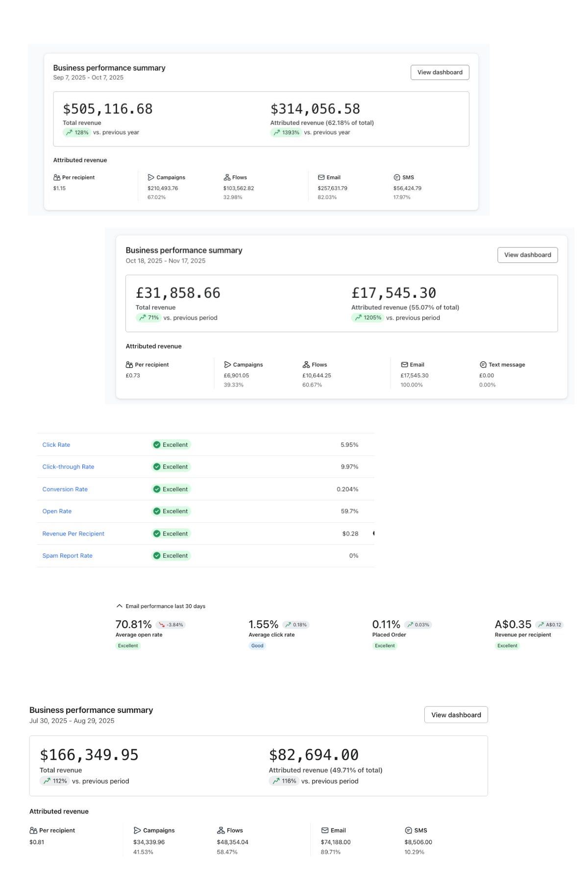588x882 pixels.
Task: Click the Per recipient people icon in Jul 30 summary
Action: pyautogui.click(x=33, y=830)
